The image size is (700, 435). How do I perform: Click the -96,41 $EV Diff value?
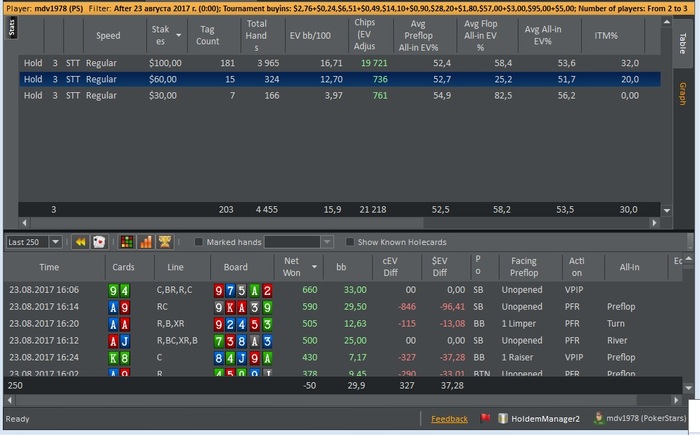(x=450, y=307)
